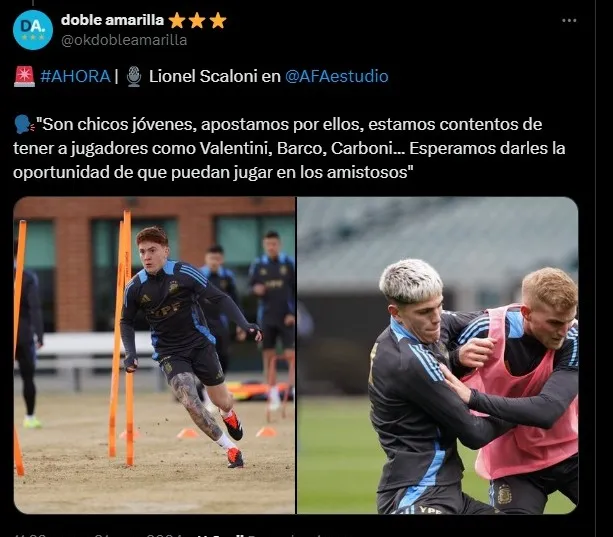
Task: Open the right photo of two players grappling
Action: tap(437, 355)
